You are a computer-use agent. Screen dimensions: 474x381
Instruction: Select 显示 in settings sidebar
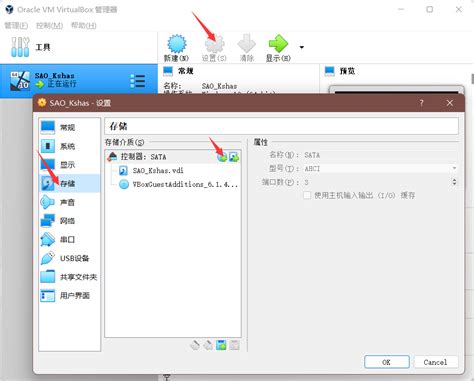tap(70, 165)
